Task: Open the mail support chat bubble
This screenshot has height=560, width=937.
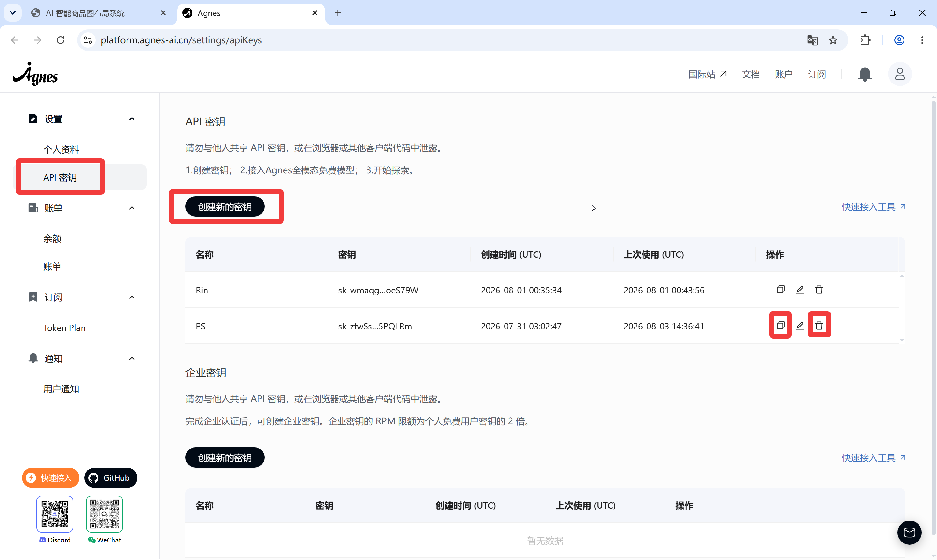Action: (x=910, y=533)
